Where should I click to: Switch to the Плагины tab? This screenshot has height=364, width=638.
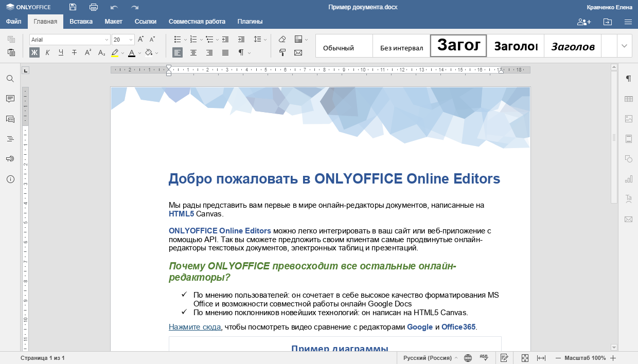[250, 22]
